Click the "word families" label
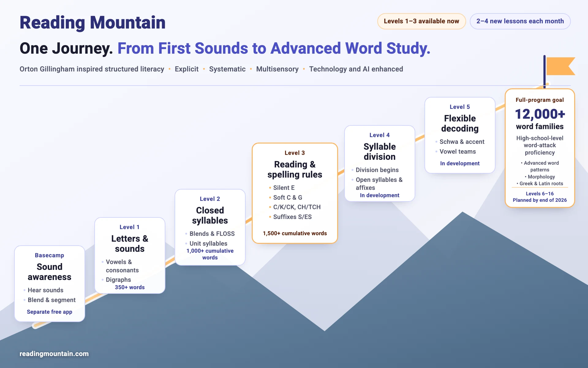588x368 pixels. click(x=540, y=126)
